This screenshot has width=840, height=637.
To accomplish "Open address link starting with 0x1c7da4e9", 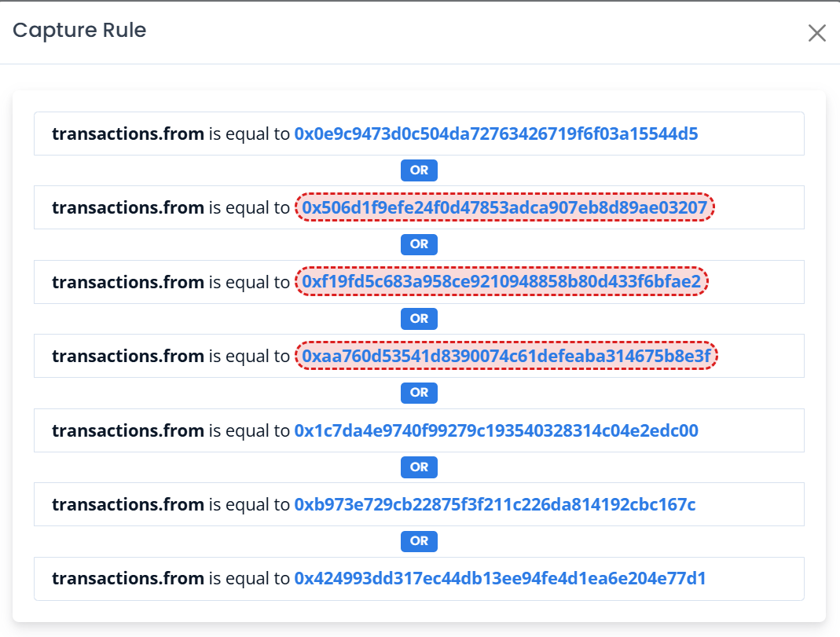I will (x=496, y=430).
